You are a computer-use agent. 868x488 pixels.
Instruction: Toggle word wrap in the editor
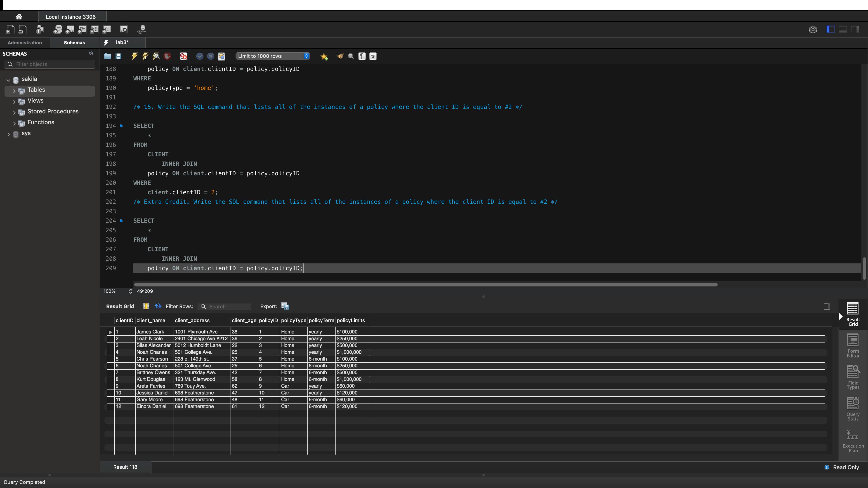click(373, 56)
